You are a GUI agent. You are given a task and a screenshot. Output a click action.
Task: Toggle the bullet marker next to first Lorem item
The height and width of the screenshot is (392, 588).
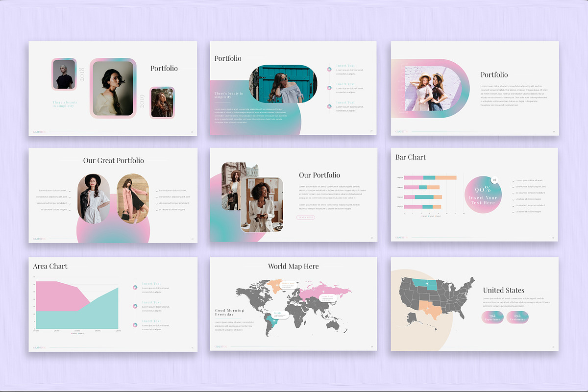coord(513,180)
